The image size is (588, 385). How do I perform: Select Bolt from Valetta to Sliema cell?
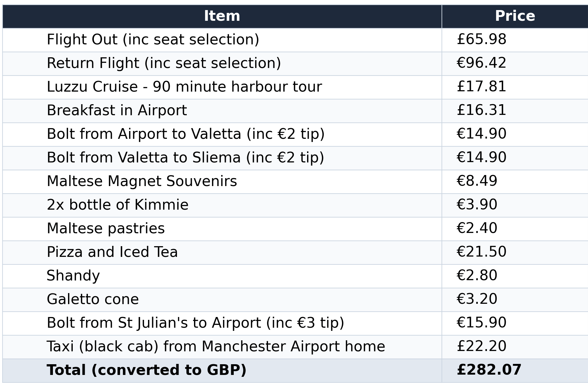tap(222, 158)
